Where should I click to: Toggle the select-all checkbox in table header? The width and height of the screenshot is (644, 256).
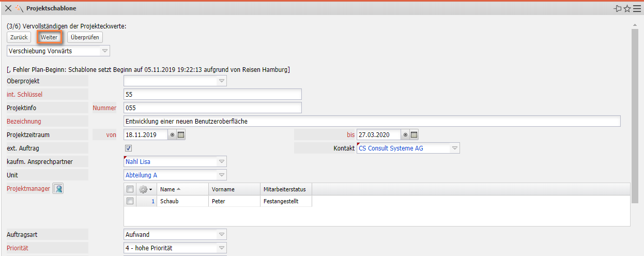130,189
